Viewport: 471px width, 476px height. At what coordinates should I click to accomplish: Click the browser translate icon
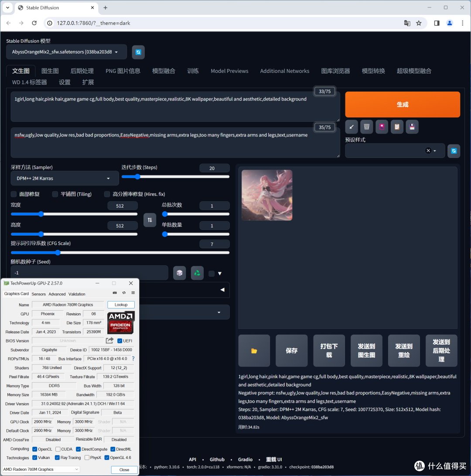click(407, 23)
